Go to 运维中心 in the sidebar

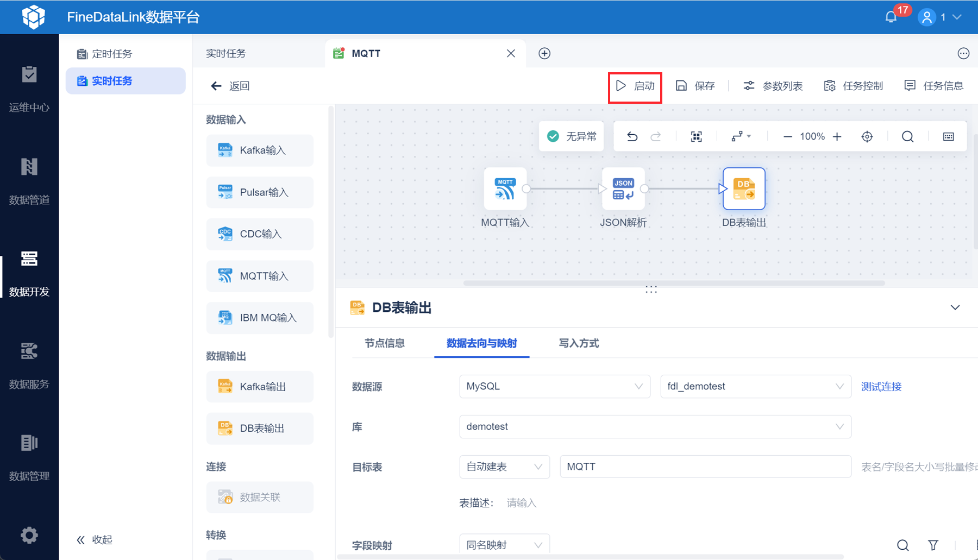29,89
